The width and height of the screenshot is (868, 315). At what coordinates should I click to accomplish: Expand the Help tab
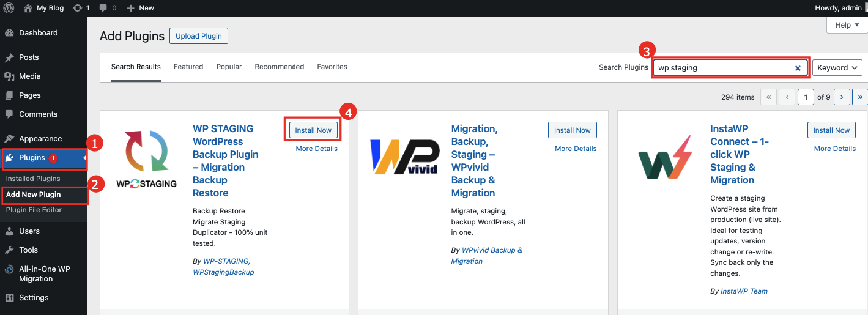(x=847, y=25)
